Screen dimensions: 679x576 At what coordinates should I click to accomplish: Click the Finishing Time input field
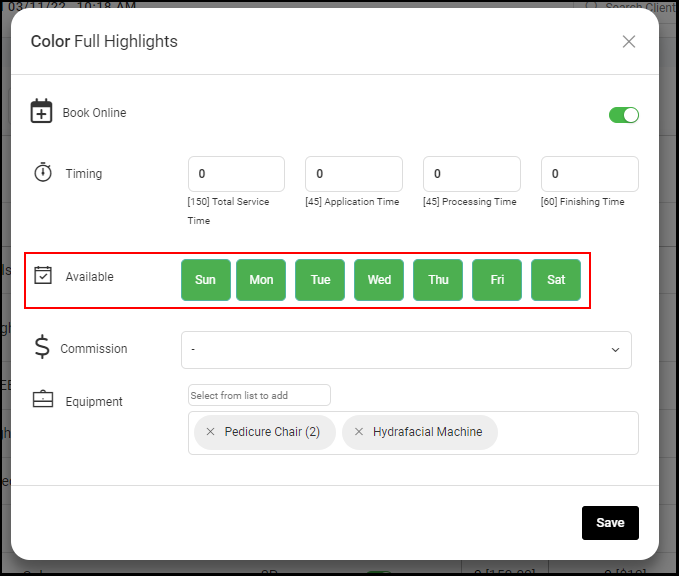pos(589,174)
